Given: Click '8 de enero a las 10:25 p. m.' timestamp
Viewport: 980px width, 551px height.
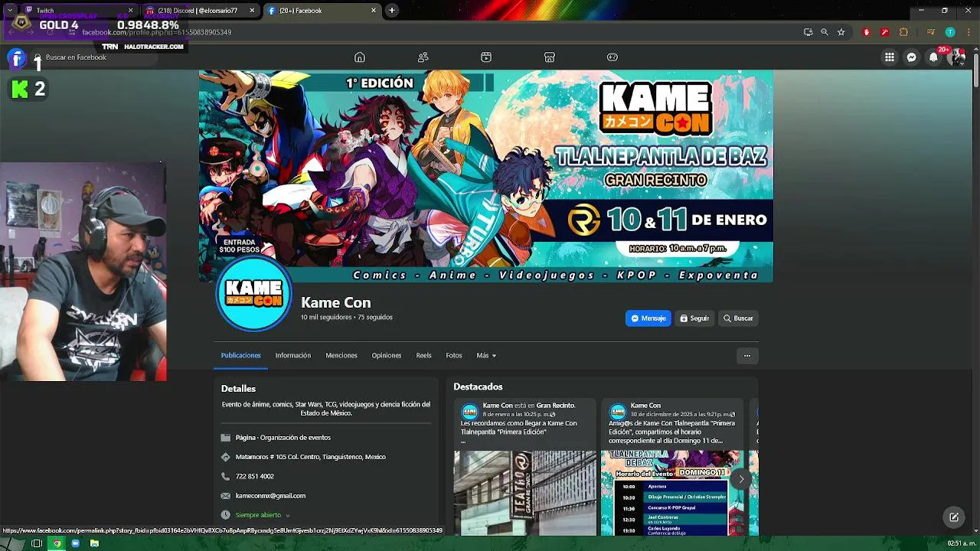Looking at the screenshot, I should click(518, 414).
